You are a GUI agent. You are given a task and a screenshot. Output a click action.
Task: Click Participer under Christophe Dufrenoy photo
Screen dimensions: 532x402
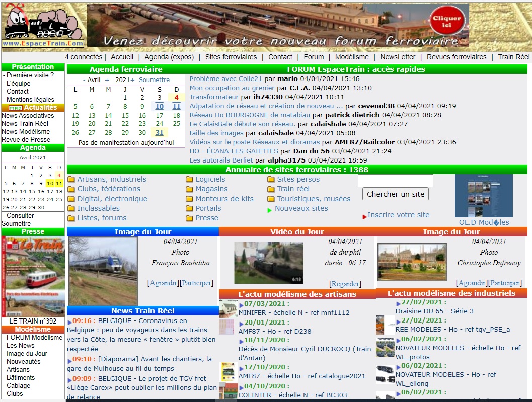pos(504,283)
